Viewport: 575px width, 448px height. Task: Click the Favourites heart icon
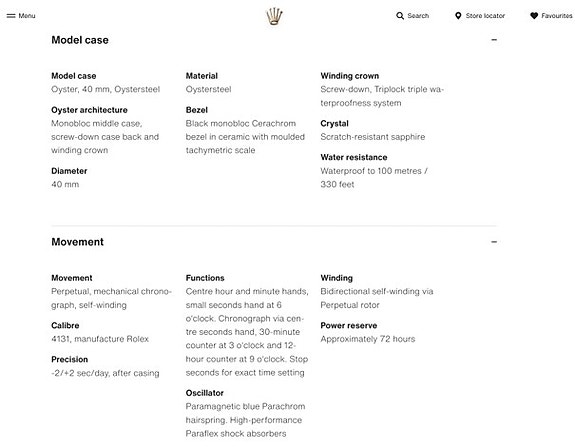point(534,16)
